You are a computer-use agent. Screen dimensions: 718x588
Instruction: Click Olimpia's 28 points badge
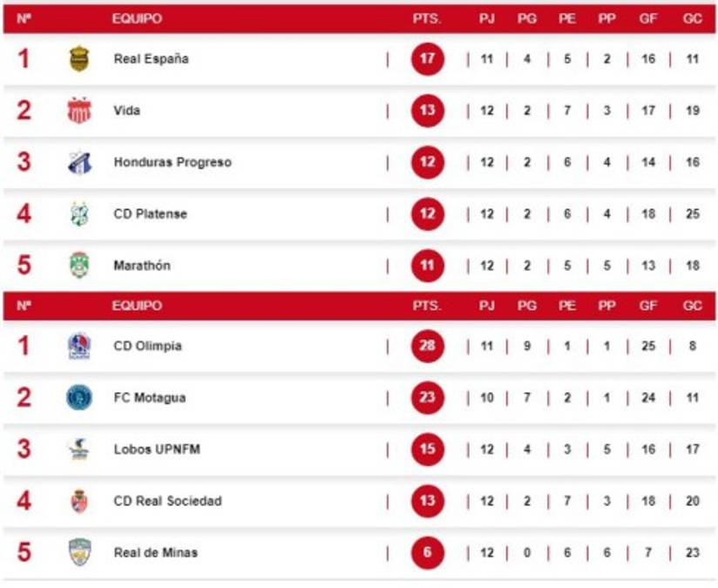point(428,346)
